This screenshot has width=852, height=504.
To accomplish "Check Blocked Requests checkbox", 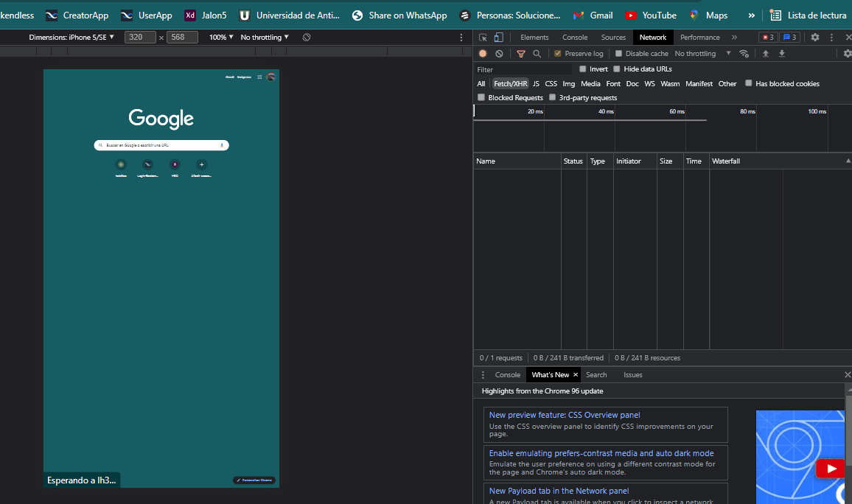I will 481,97.
